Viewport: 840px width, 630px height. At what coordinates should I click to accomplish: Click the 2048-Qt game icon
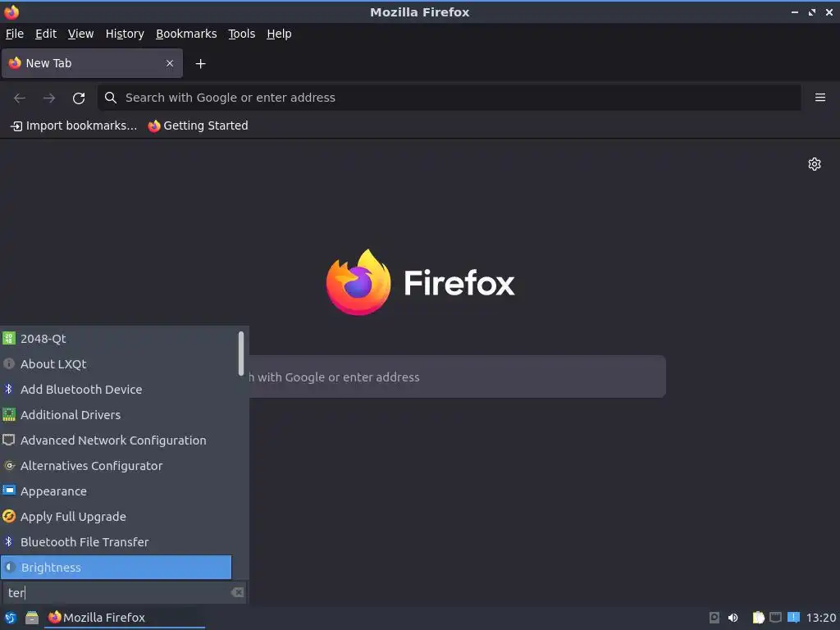point(8,338)
